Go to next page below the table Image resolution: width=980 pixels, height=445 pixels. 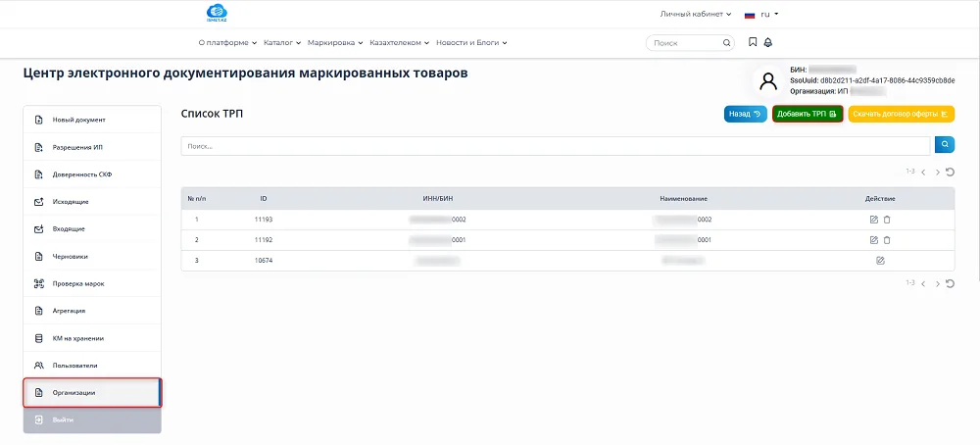click(x=938, y=283)
